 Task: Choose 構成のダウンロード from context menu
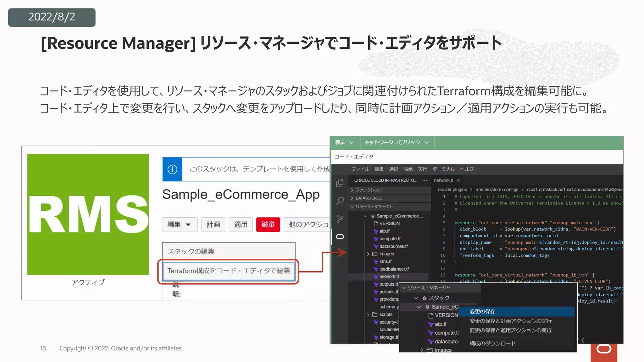pos(516,343)
